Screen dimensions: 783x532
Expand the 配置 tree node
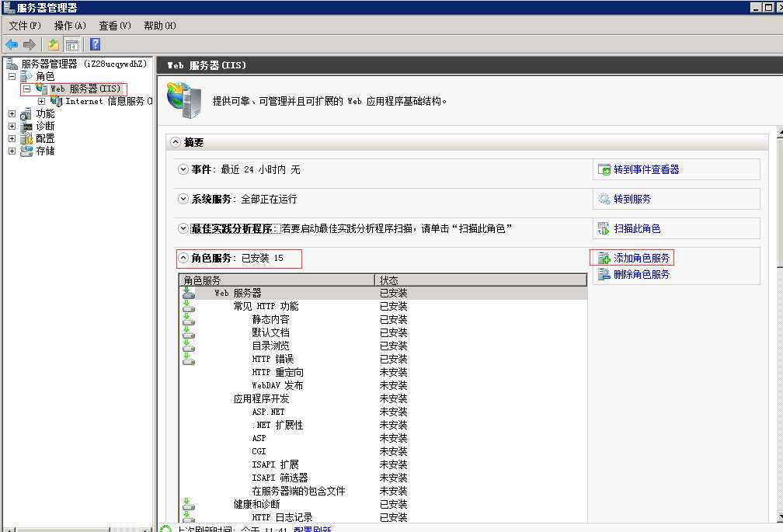[x=12, y=139]
